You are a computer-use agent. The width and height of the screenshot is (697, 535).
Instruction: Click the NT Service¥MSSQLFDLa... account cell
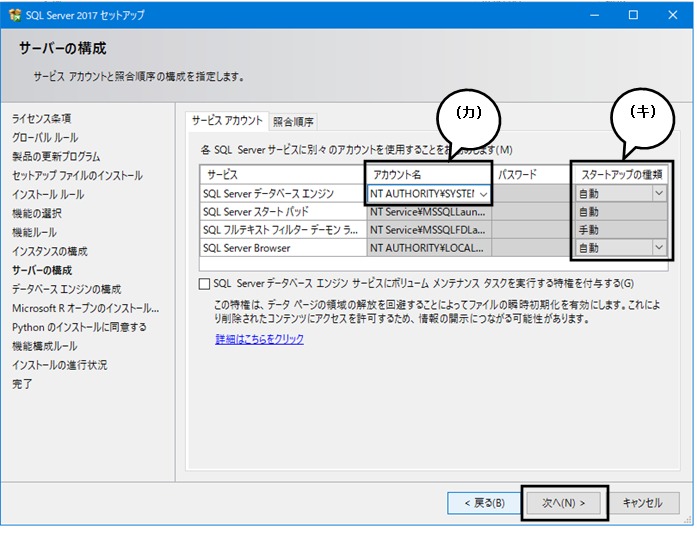click(x=429, y=230)
